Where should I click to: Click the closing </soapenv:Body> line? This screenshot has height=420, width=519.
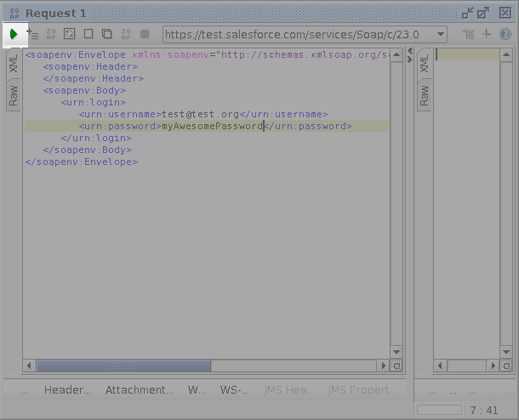click(x=88, y=150)
